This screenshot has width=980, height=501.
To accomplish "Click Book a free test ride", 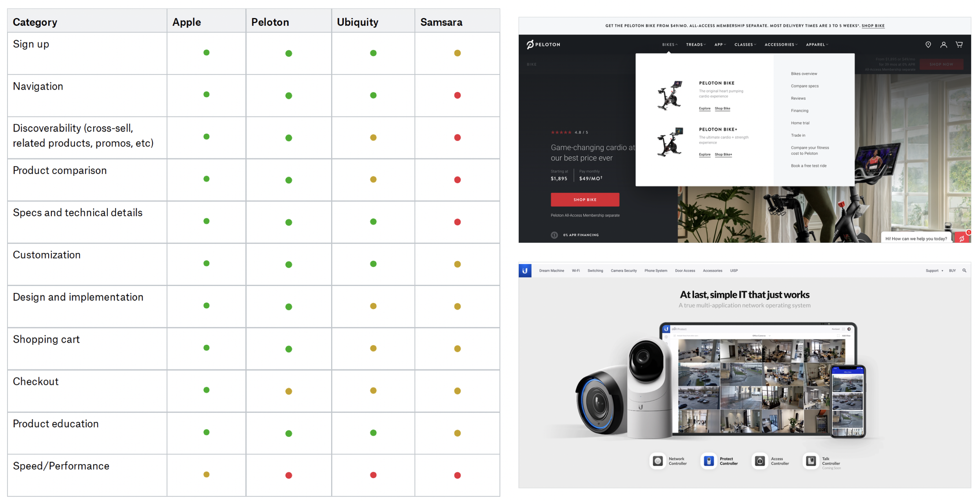I will click(808, 166).
